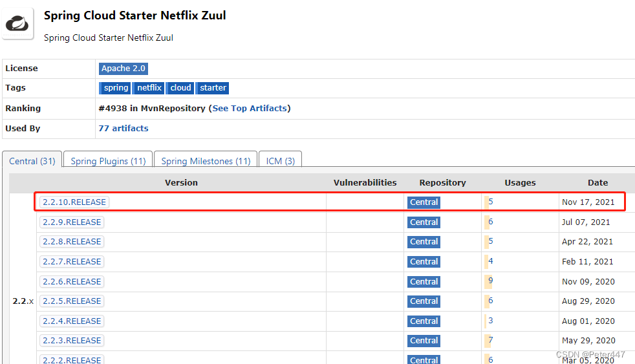Viewport: 635px width, 364px height.
Task: Switch to the ICM (3) tab
Action: (x=280, y=161)
